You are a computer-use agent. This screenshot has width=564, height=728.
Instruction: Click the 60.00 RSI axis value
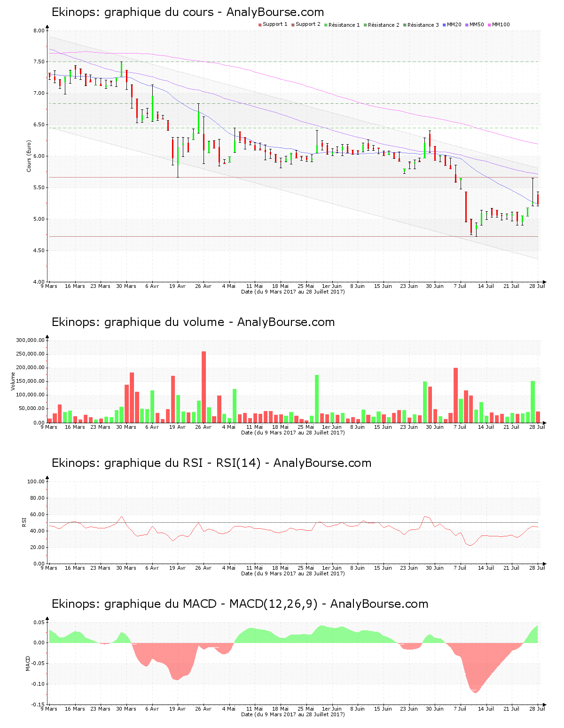(37, 515)
